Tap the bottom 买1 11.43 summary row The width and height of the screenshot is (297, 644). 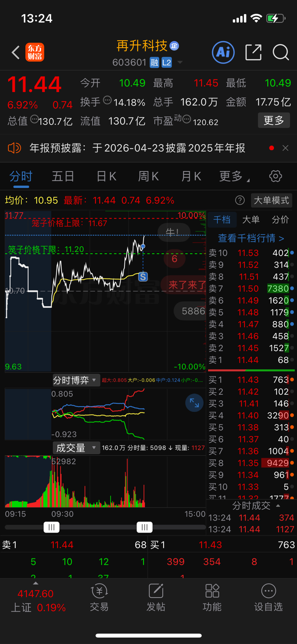223,545
